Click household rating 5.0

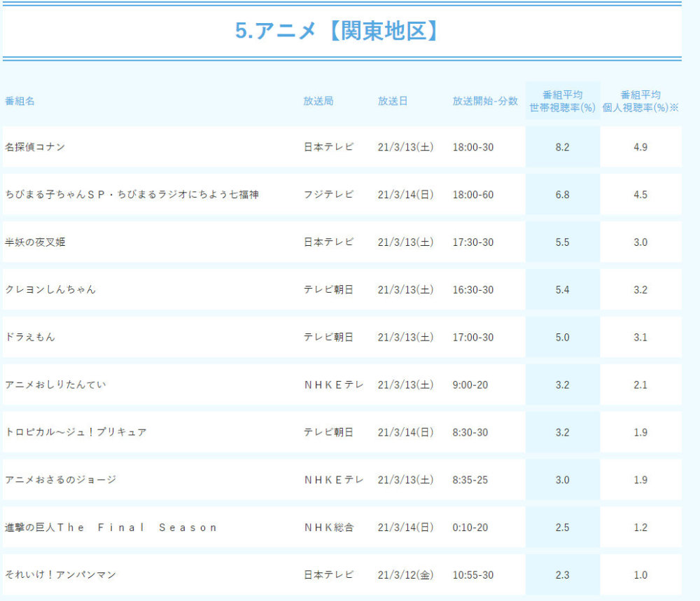coord(563,337)
